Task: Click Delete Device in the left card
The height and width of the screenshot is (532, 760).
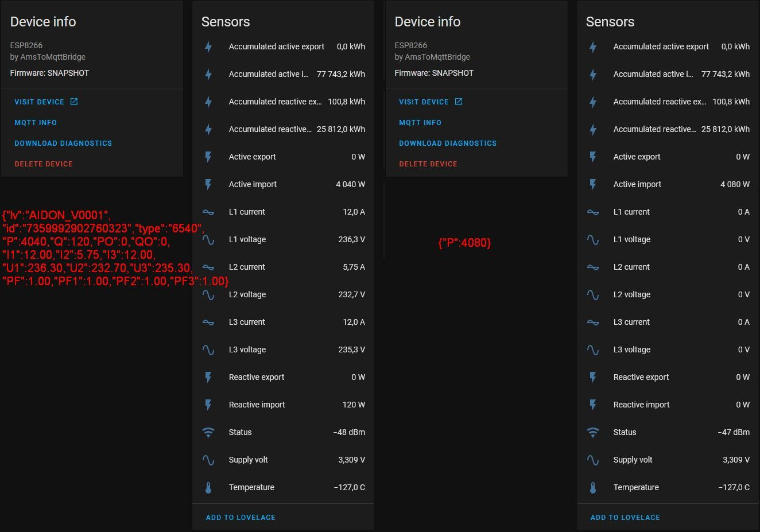Action: (43, 164)
